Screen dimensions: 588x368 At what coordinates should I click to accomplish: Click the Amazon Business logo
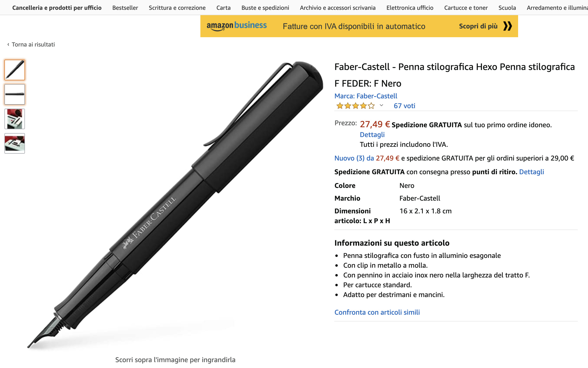[236, 26]
